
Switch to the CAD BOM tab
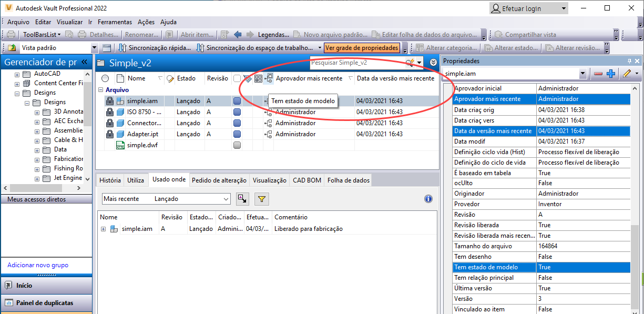(307, 180)
